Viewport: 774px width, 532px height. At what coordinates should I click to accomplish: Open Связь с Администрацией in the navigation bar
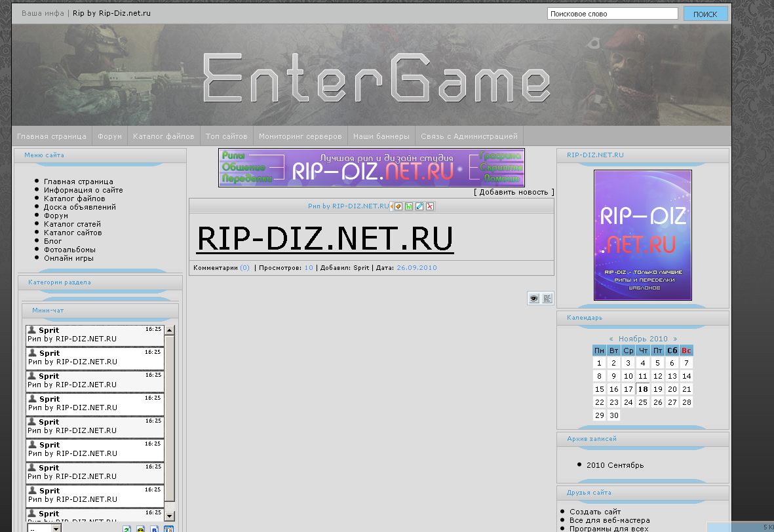[469, 136]
